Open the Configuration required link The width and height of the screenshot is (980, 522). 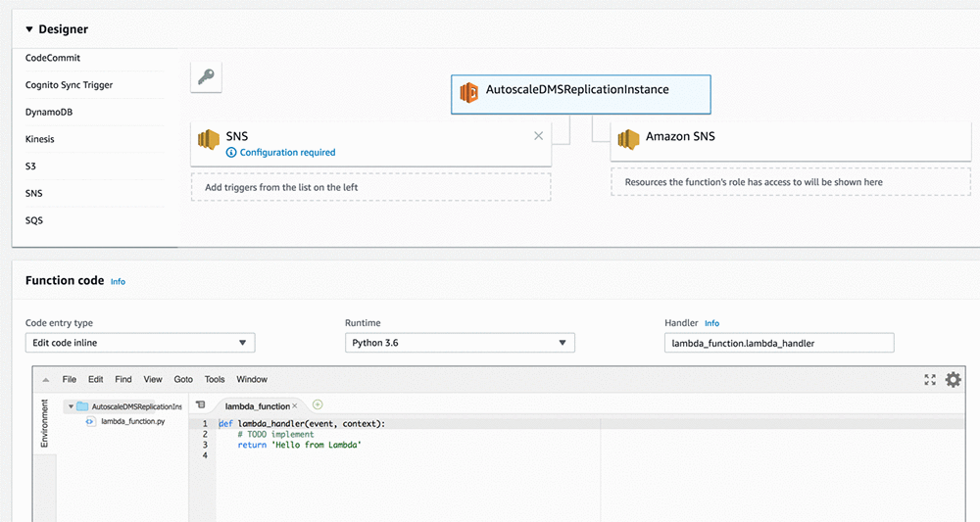click(x=287, y=153)
